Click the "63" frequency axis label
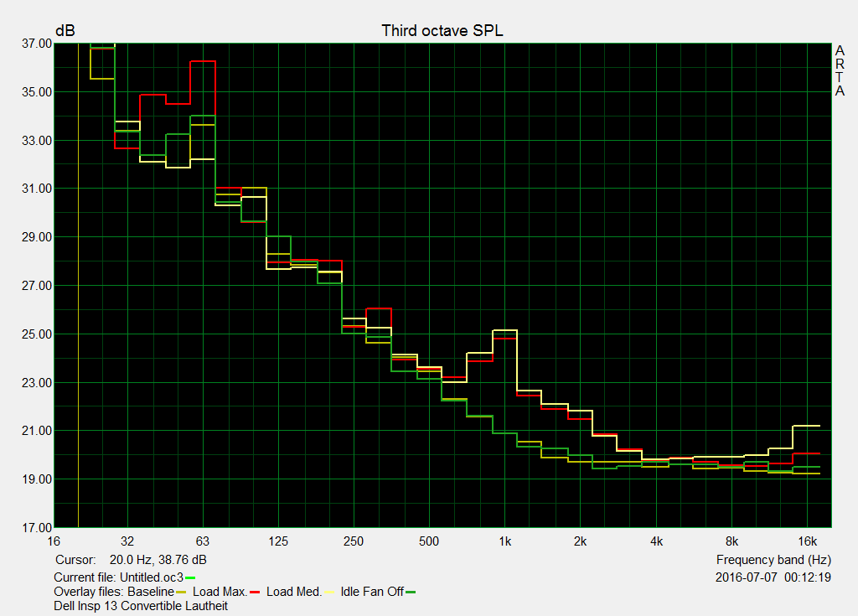858x616 pixels. (203, 541)
